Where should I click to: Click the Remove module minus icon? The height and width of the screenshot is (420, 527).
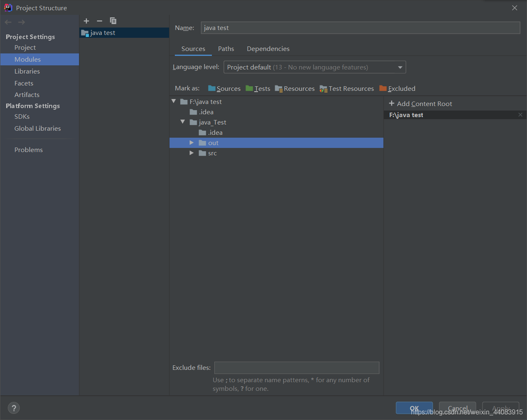[100, 21]
